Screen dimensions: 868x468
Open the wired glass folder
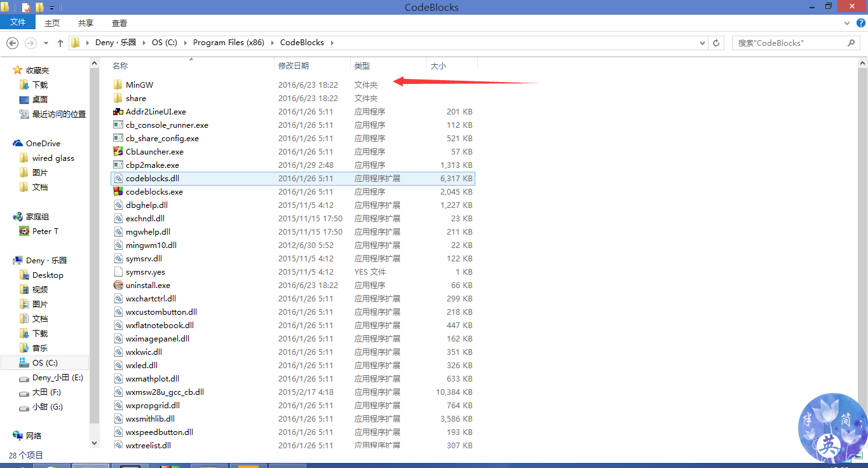tap(53, 158)
